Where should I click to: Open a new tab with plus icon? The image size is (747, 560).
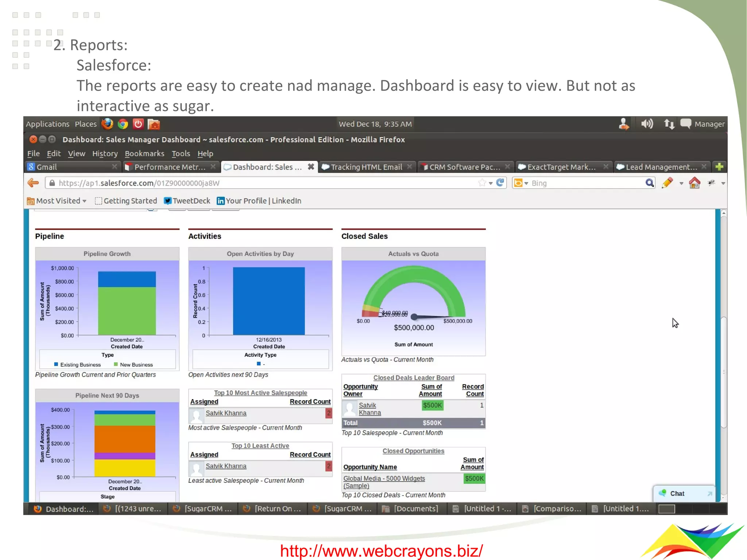coord(719,167)
